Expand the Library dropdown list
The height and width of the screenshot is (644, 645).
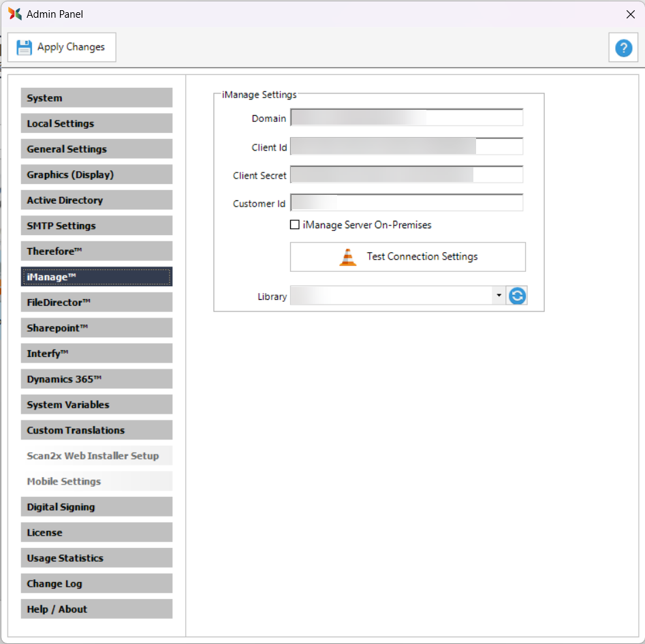click(x=499, y=296)
